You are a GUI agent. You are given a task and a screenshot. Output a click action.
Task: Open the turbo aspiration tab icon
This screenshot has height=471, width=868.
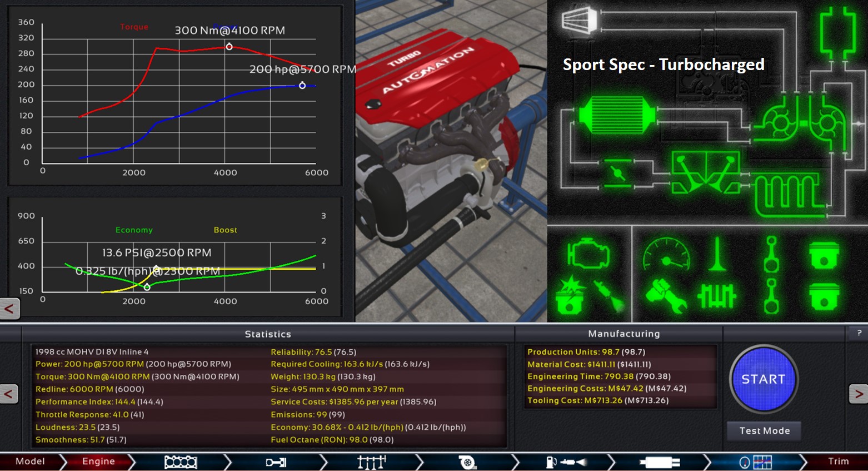tap(467, 462)
